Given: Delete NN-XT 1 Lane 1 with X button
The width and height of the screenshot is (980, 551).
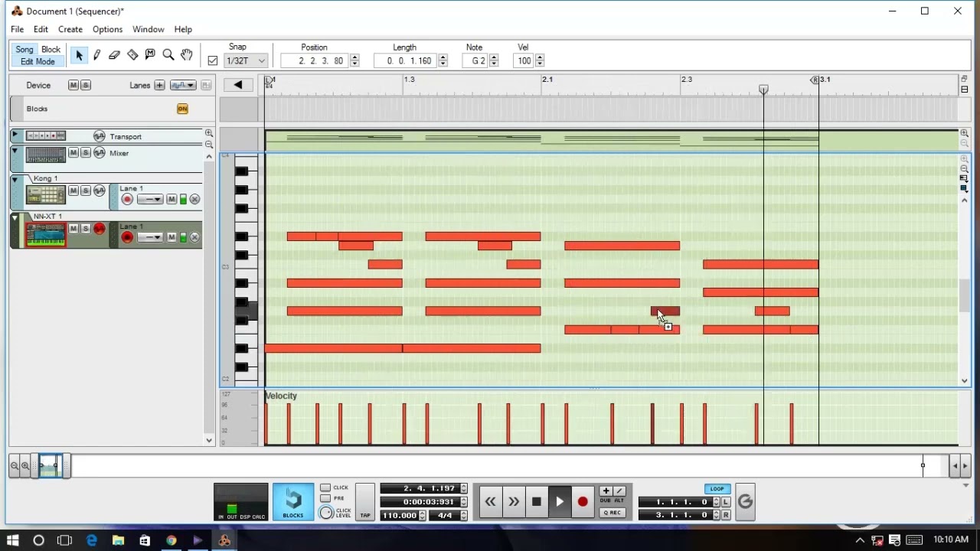Looking at the screenshot, I should 194,237.
